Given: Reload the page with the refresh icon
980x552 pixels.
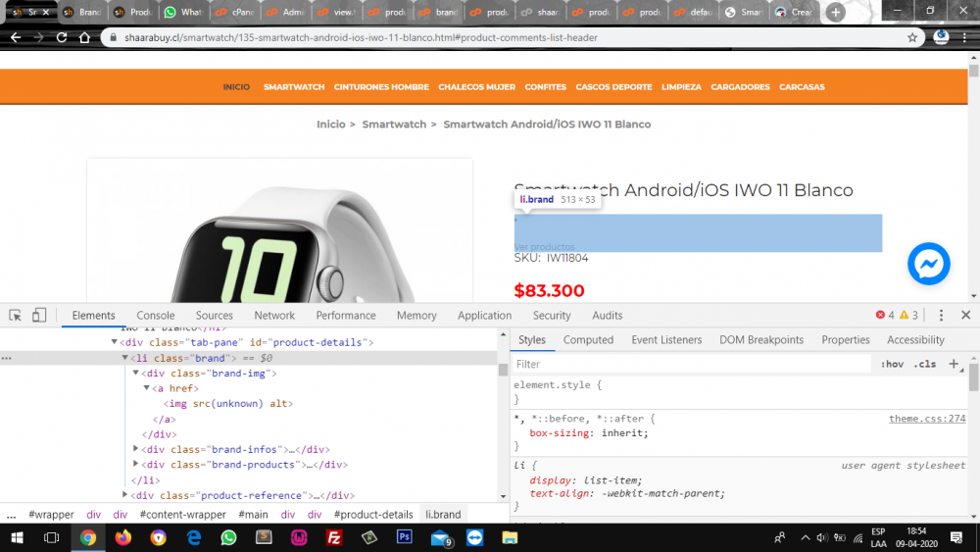Looking at the screenshot, I should click(x=62, y=37).
